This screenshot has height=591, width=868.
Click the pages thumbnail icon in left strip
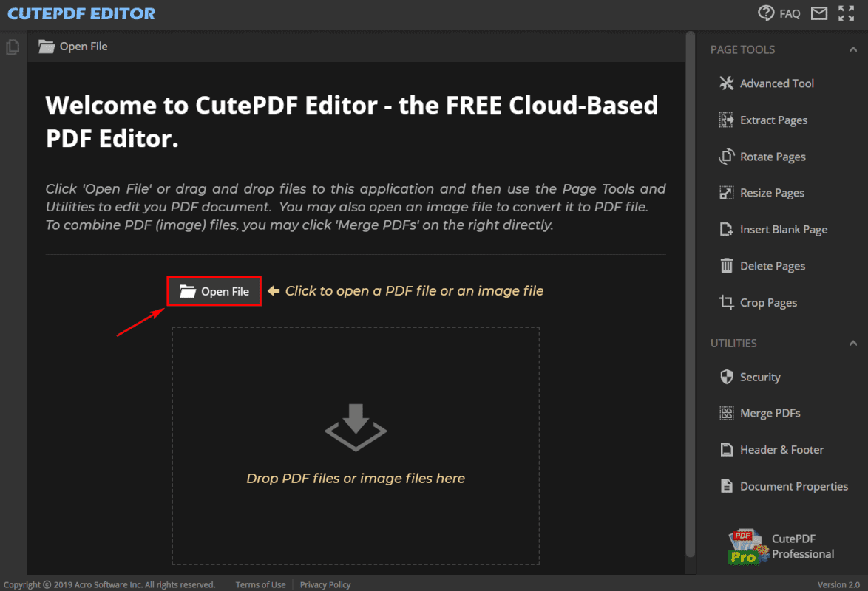tap(13, 47)
